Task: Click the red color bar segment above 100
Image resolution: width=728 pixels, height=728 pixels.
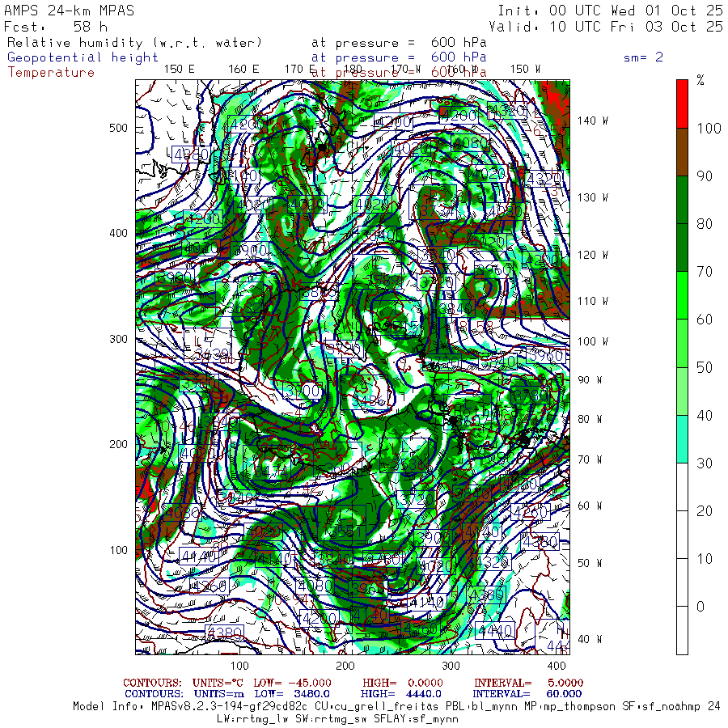Action: [682, 104]
